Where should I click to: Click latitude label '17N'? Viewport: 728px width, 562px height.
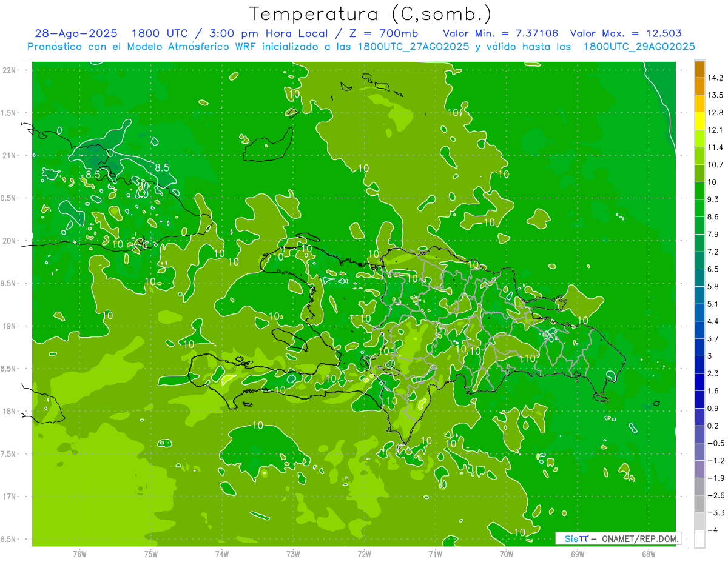tap(9, 496)
